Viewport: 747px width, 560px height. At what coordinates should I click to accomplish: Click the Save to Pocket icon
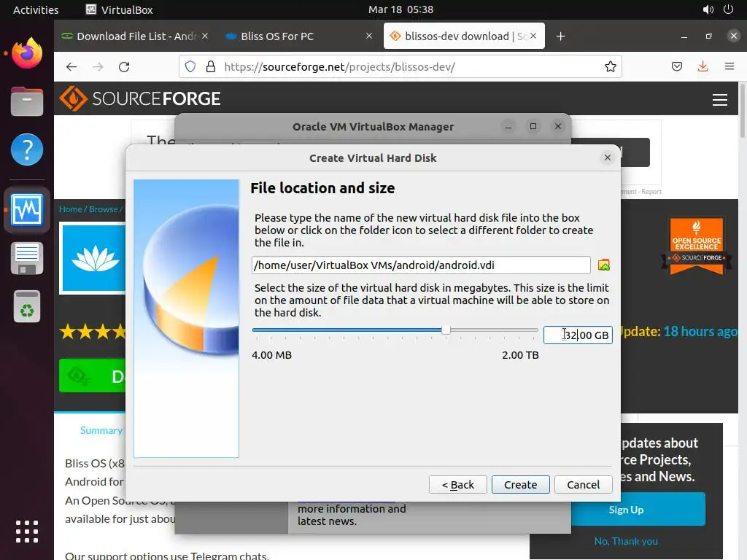click(x=676, y=66)
